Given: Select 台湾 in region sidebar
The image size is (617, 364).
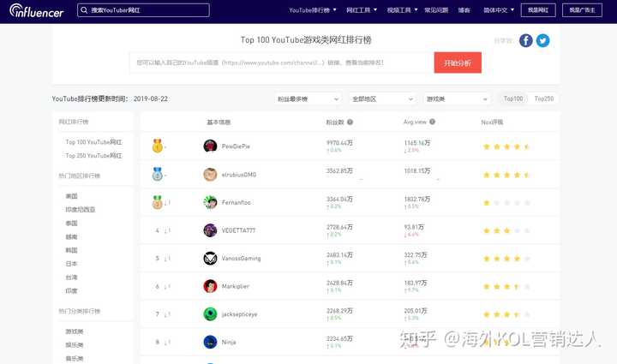Looking at the screenshot, I should [x=72, y=277].
